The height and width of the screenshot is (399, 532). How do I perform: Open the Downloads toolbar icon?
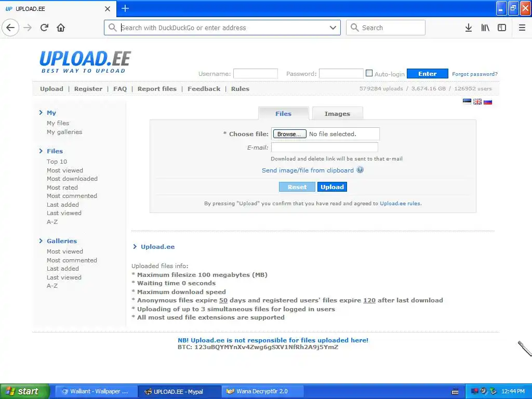(468, 28)
